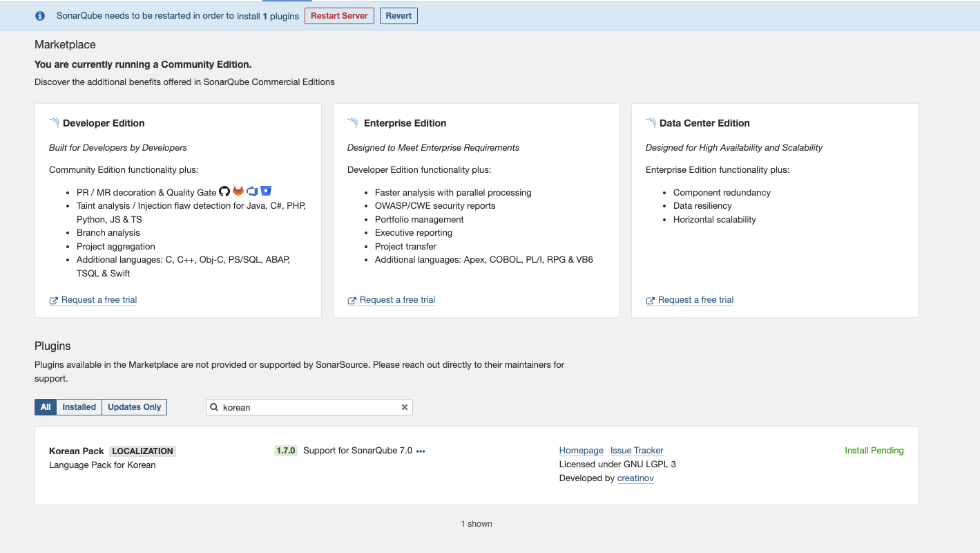Open the Korean Pack Issue Tracker
The image size is (980, 553).
pos(637,451)
